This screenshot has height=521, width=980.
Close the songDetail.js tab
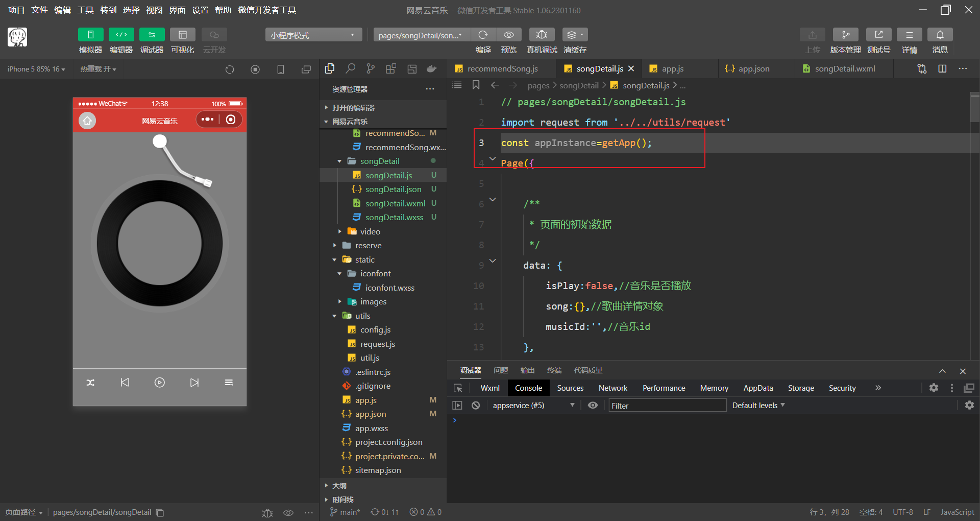click(631, 68)
